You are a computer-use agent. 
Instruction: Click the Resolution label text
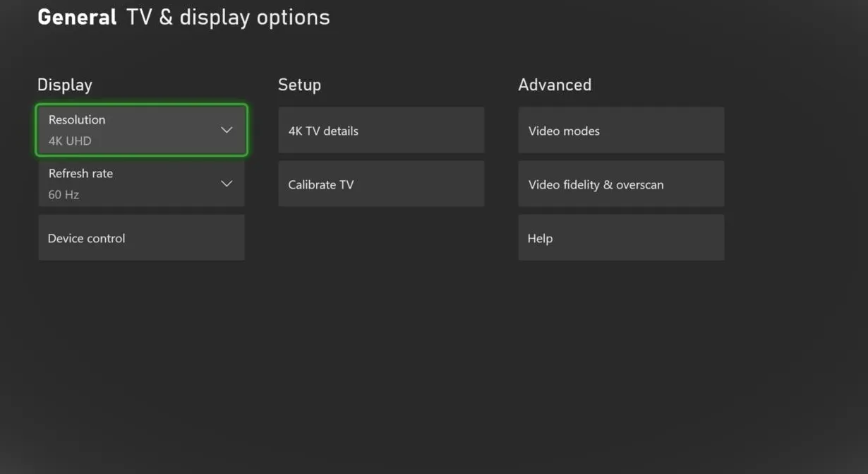pos(77,119)
